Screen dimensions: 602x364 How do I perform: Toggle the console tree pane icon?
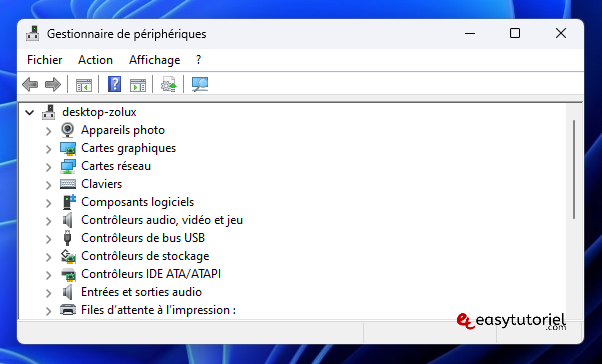pos(84,85)
